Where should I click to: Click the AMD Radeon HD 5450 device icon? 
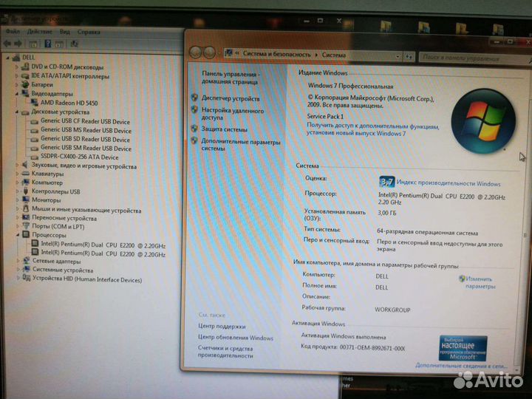(x=34, y=103)
